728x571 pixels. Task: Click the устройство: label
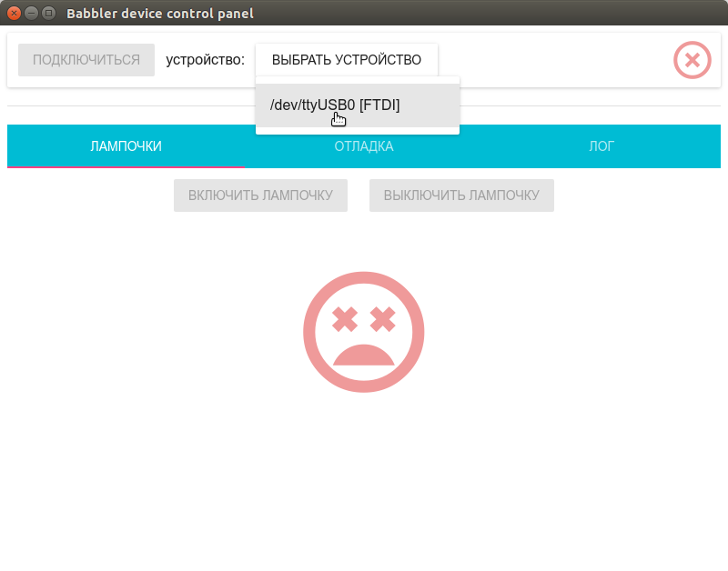pos(205,59)
